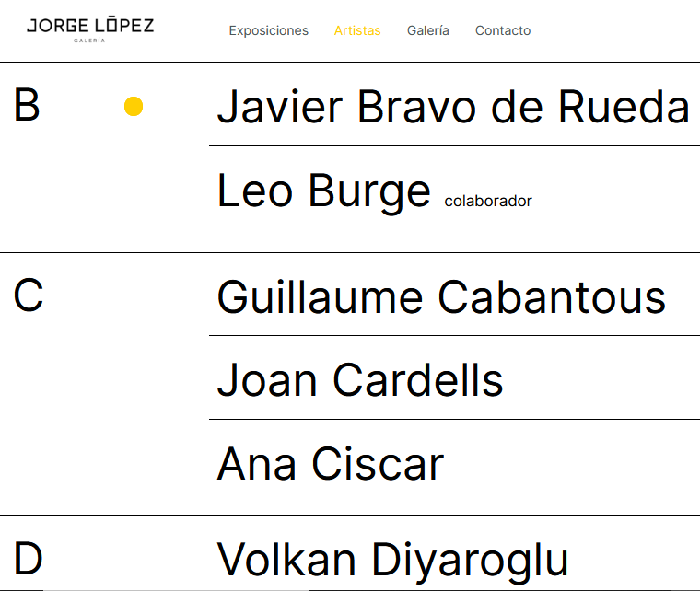Viewport: 700px width, 591px height.
Task: Select Joan Cardells from the artist list
Action: tap(360, 380)
